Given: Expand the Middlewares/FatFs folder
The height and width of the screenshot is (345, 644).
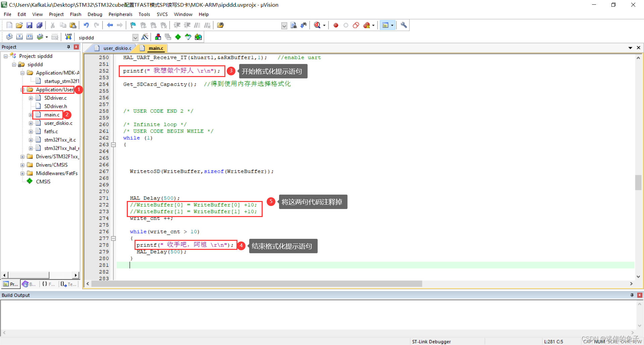Looking at the screenshot, I should [x=22, y=173].
